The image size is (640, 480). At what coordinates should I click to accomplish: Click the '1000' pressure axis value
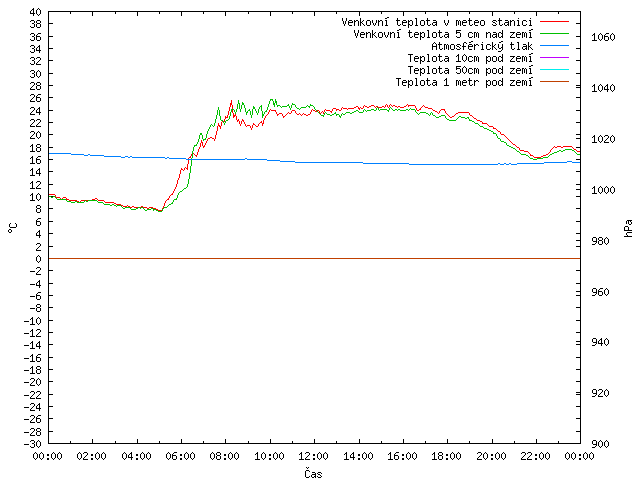[603, 190]
